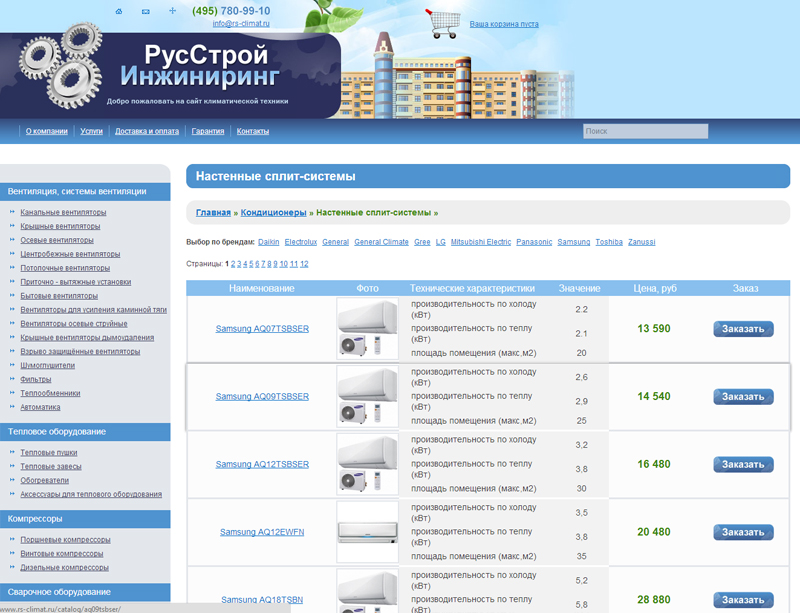Screen dimensions: 800x613
Task: Filter by Mitsubishi Electric brand
Action: pyautogui.click(x=481, y=242)
